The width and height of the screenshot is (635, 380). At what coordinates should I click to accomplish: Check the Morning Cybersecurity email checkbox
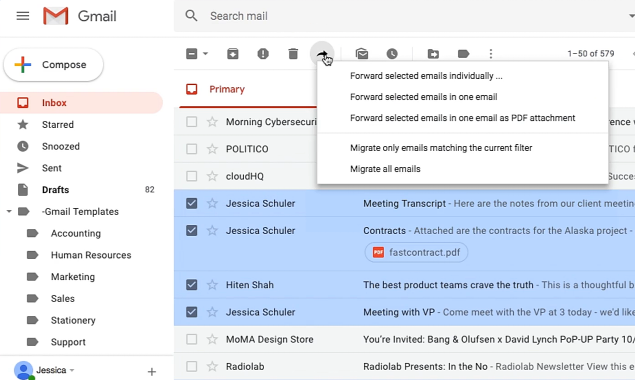192,122
